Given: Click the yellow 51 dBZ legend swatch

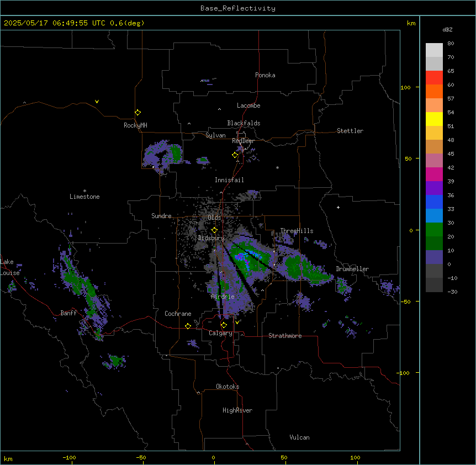Looking at the screenshot, I should point(434,119).
